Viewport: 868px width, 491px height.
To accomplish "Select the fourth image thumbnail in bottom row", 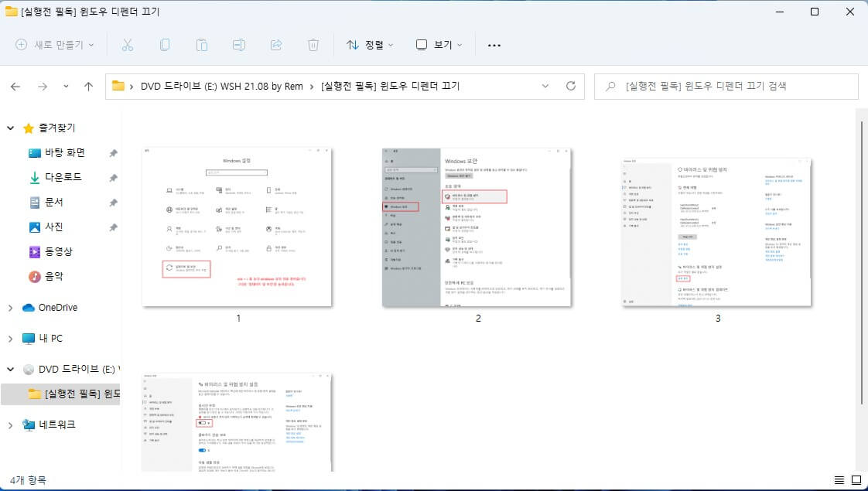I will pos(237,422).
